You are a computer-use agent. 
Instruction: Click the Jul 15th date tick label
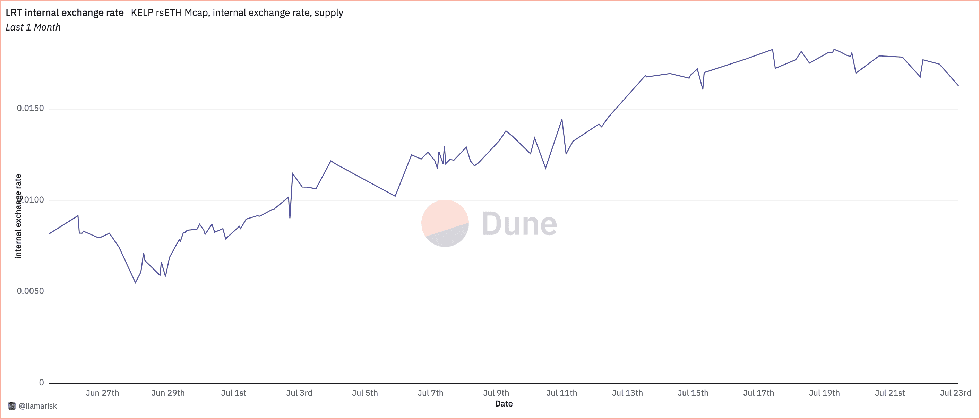pos(693,393)
